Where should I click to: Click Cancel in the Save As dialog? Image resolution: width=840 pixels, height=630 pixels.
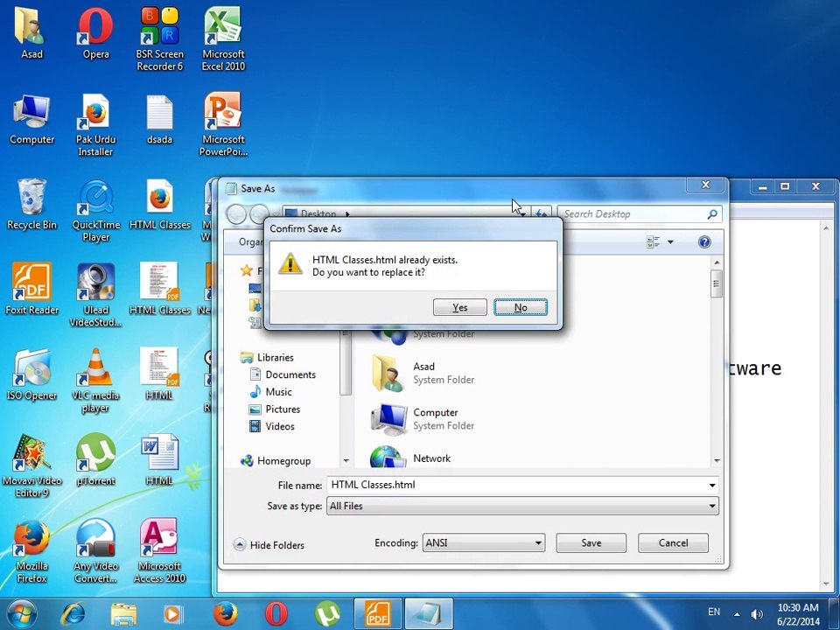(x=673, y=542)
